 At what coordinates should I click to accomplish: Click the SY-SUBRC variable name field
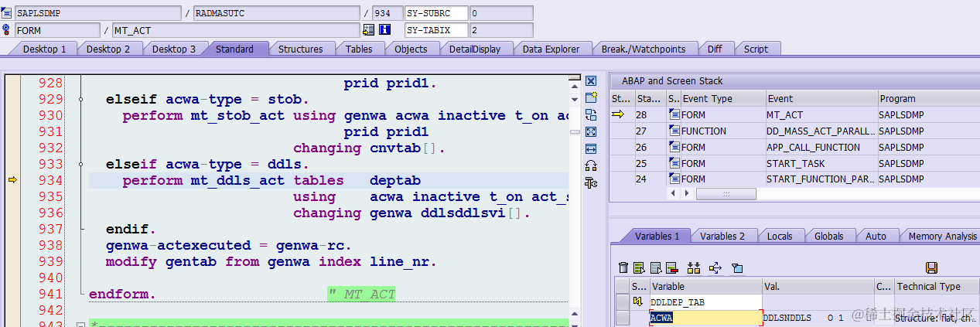(x=436, y=13)
